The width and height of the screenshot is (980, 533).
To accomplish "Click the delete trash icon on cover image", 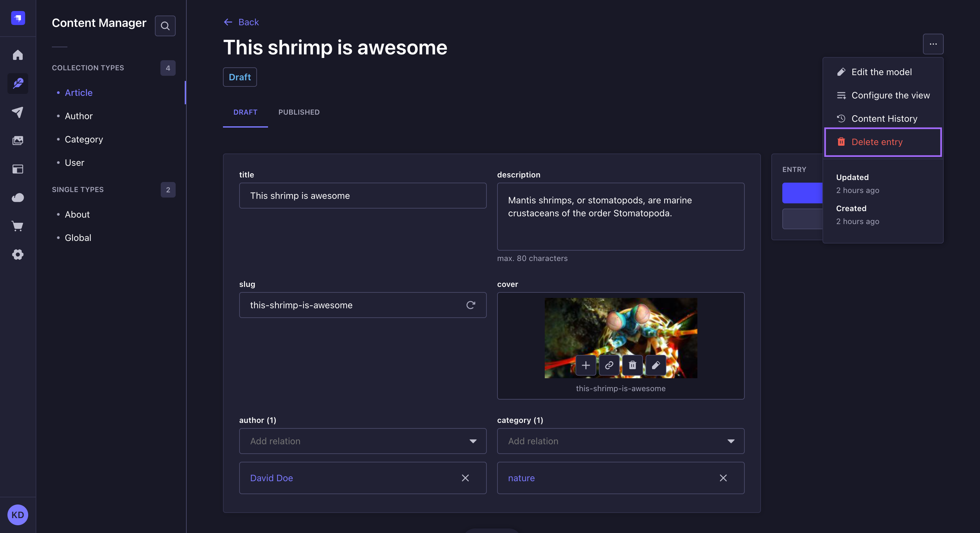I will [632, 365].
